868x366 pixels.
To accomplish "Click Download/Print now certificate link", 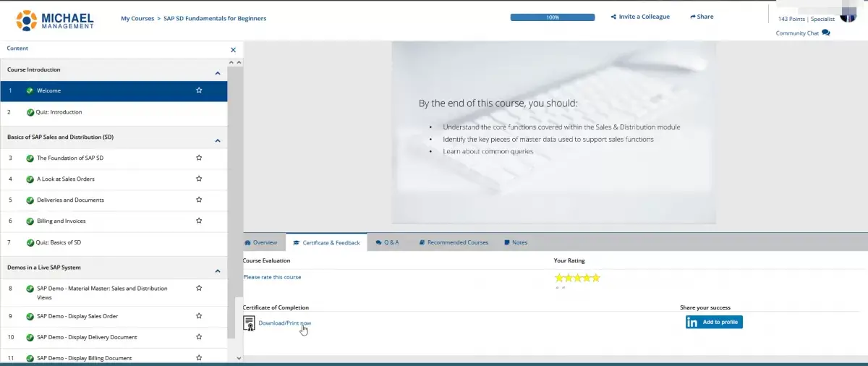I will [x=285, y=323].
